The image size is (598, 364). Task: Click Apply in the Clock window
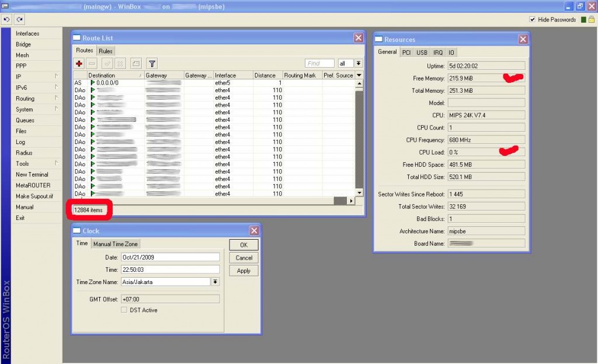244,271
